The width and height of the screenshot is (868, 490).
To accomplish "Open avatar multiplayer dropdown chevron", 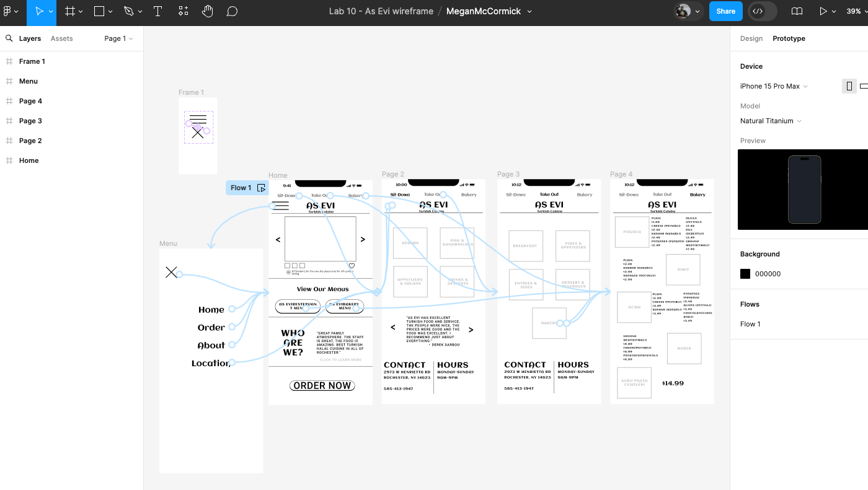I will point(698,12).
